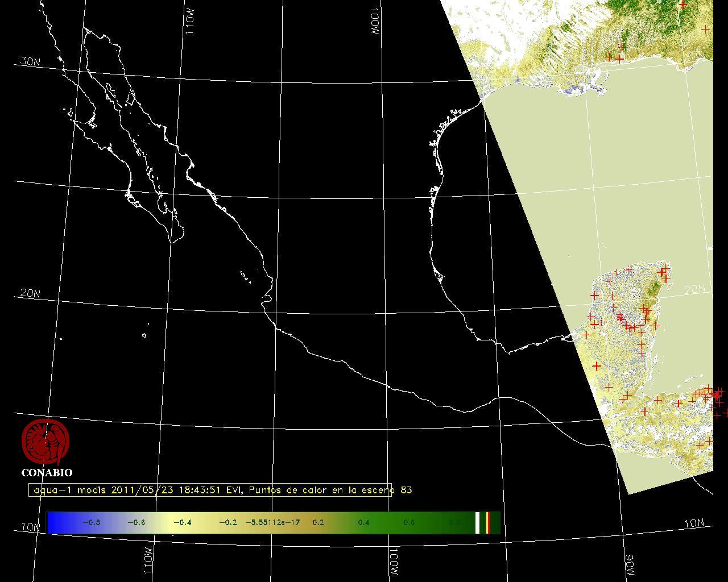Click the red stripe at color bar end
The height and width of the screenshot is (582, 728).
(487, 522)
